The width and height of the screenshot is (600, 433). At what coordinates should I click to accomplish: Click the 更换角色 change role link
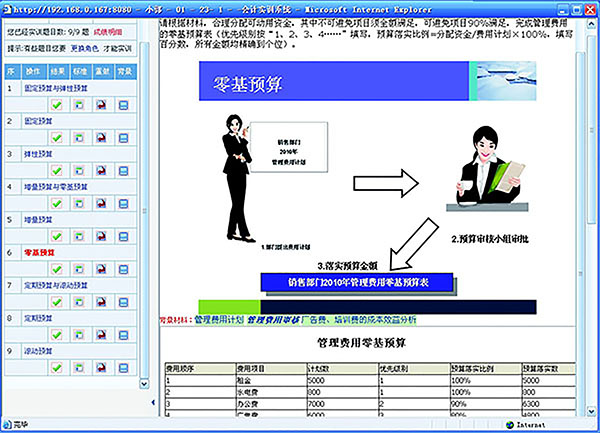(x=84, y=47)
